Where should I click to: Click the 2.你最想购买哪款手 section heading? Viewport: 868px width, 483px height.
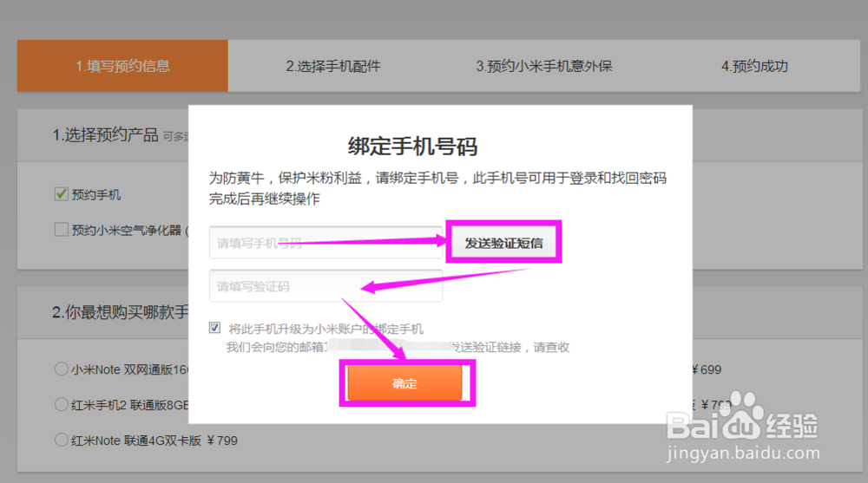(x=120, y=312)
